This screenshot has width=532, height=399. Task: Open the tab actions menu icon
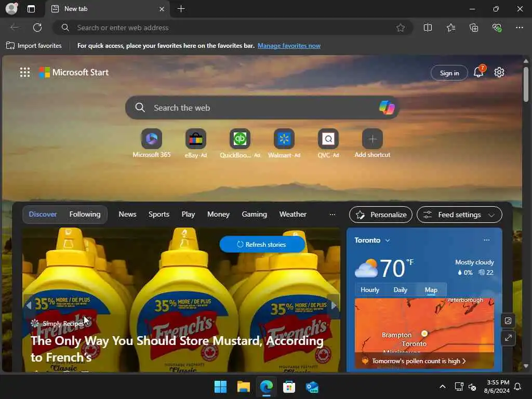pyautogui.click(x=31, y=9)
